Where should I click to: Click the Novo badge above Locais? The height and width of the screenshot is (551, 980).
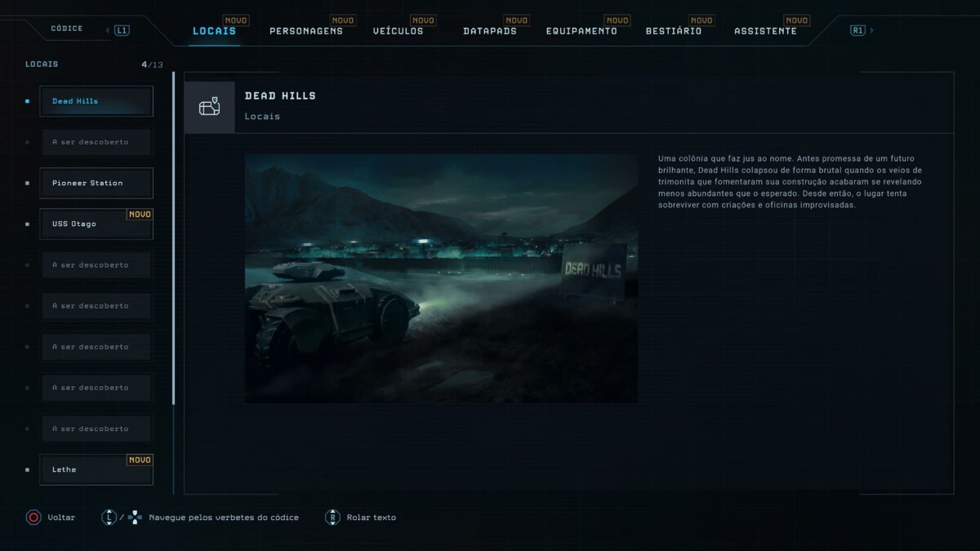tap(236, 20)
